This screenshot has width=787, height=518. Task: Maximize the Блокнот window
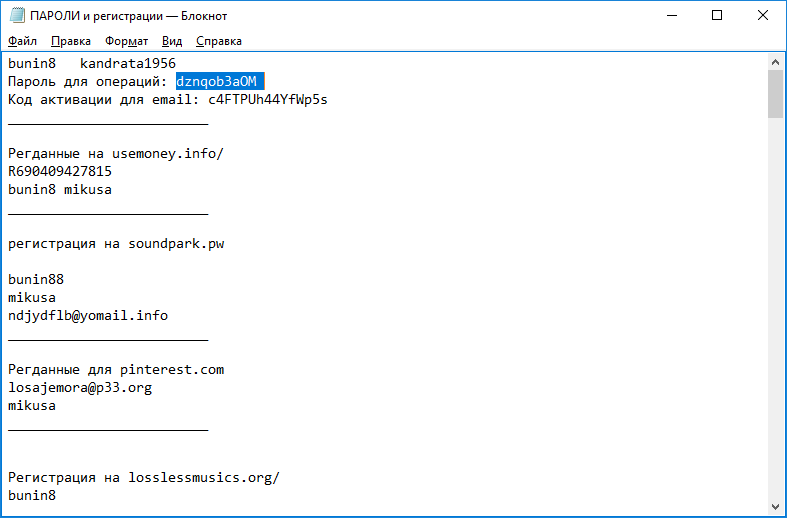point(717,16)
